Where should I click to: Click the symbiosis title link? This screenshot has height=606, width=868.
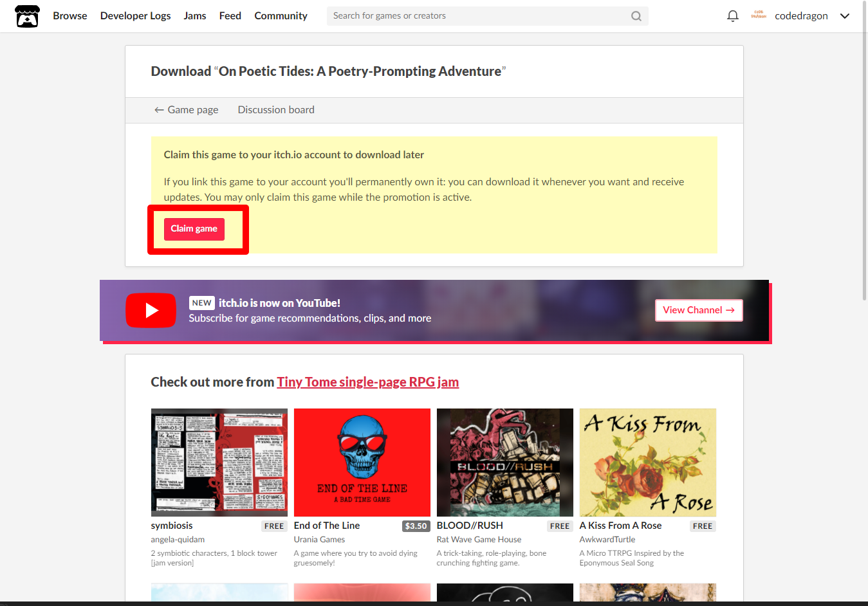coord(172,526)
